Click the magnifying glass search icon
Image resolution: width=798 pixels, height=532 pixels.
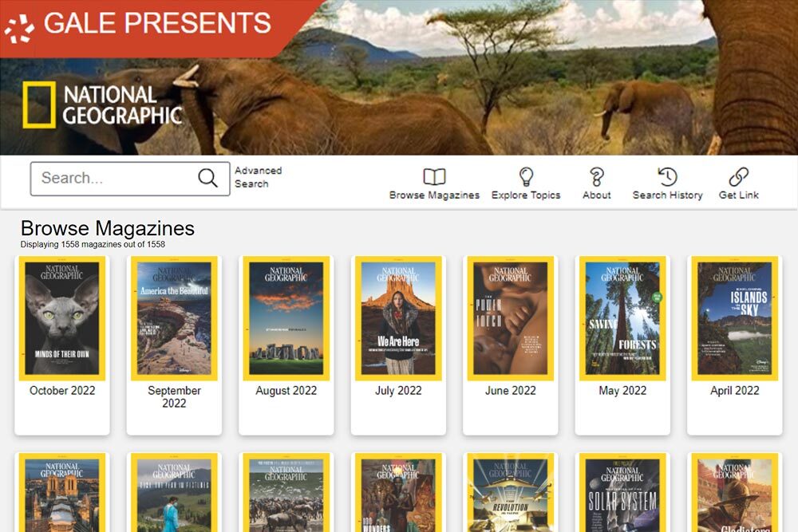[207, 178]
